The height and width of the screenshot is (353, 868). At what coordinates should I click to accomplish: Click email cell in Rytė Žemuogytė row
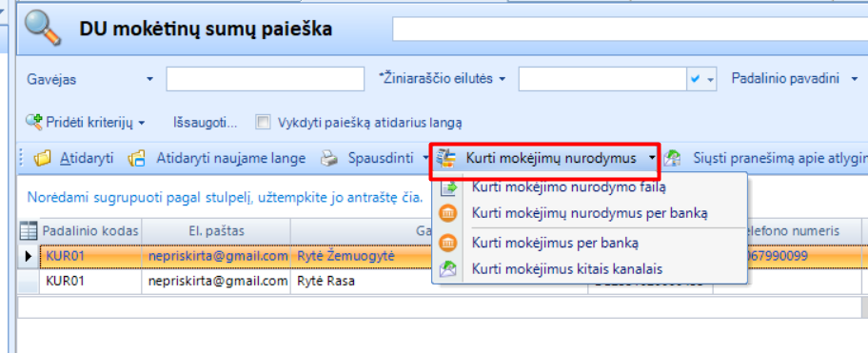pyautogui.click(x=216, y=256)
